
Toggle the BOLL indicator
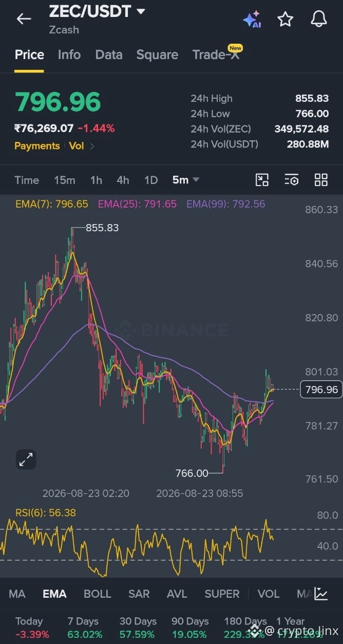click(97, 594)
